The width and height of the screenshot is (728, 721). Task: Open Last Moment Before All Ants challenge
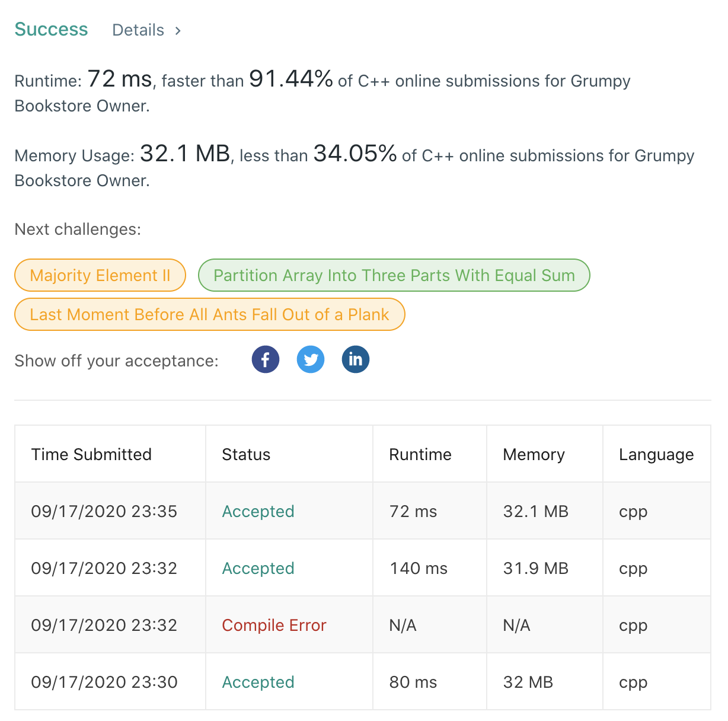coord(209,314)
